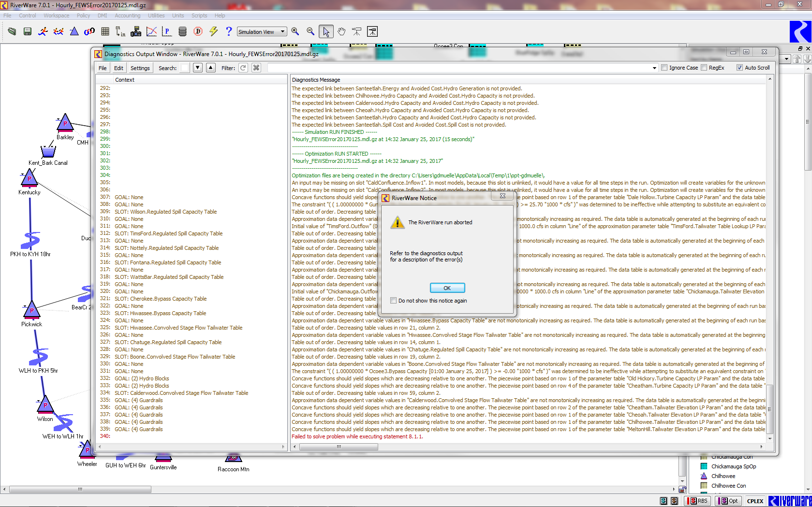Open the Scripts menu

point(199,15)
